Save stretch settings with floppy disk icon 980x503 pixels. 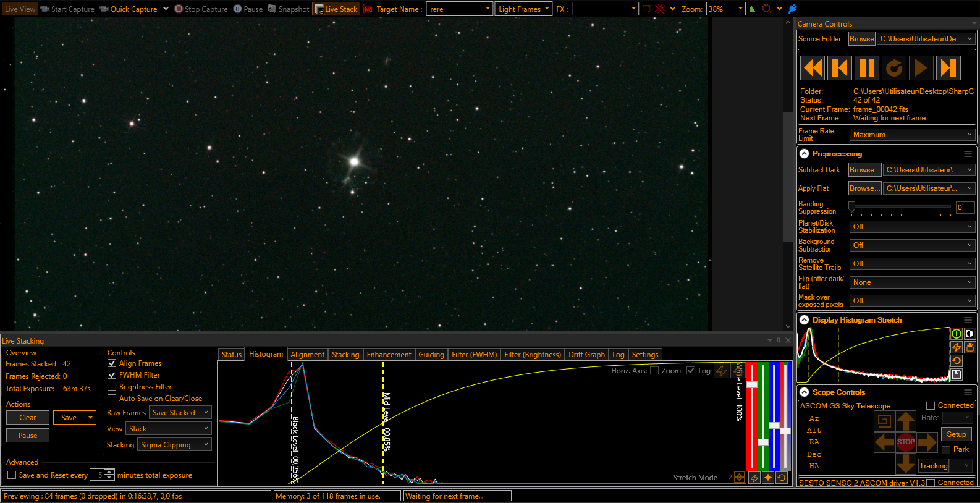point(957,374)
